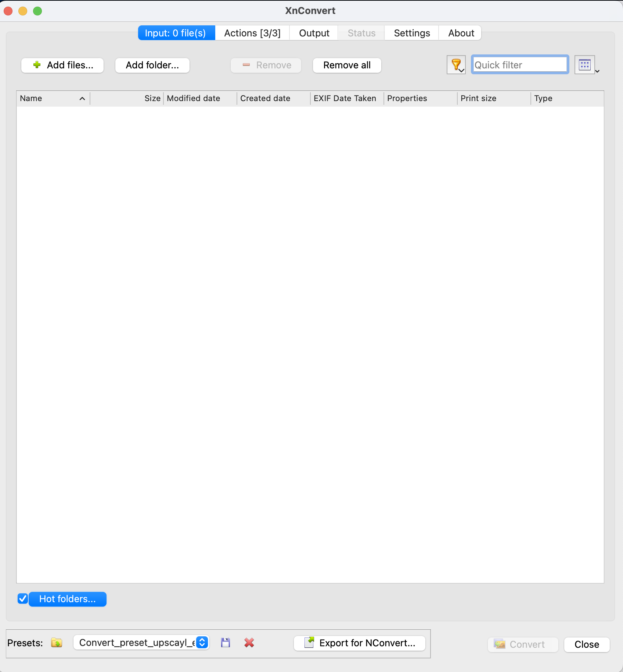
Task: Enable the Hot folders checkbox
Action: 22,599
